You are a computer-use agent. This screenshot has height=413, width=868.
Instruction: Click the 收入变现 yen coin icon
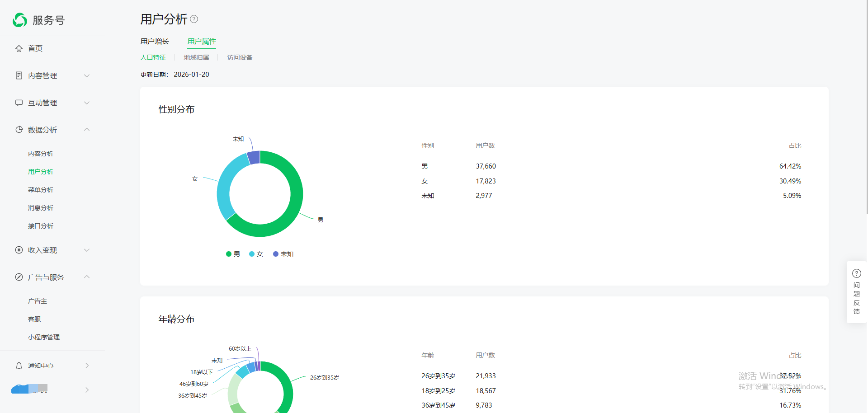[19, 250]
